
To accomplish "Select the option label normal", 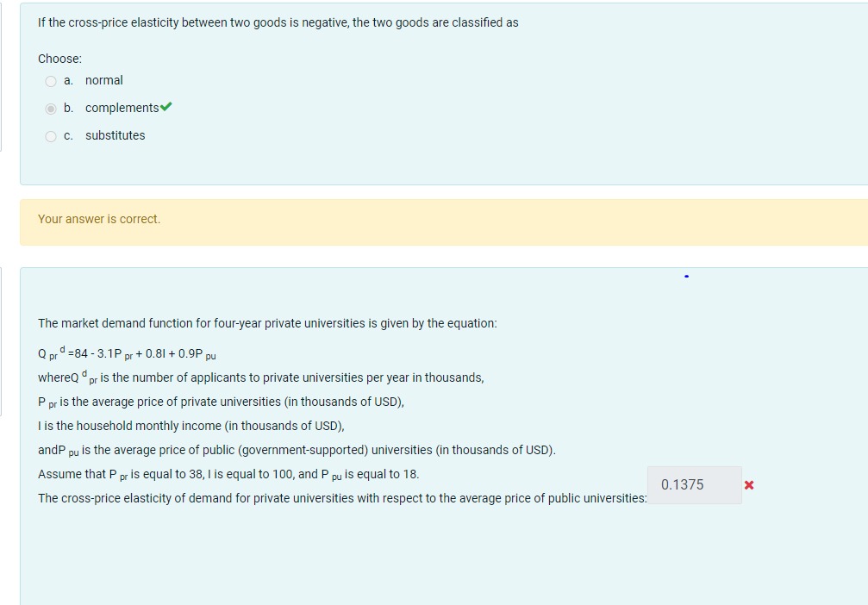I will pyautogui.click(x=104, y=80).
